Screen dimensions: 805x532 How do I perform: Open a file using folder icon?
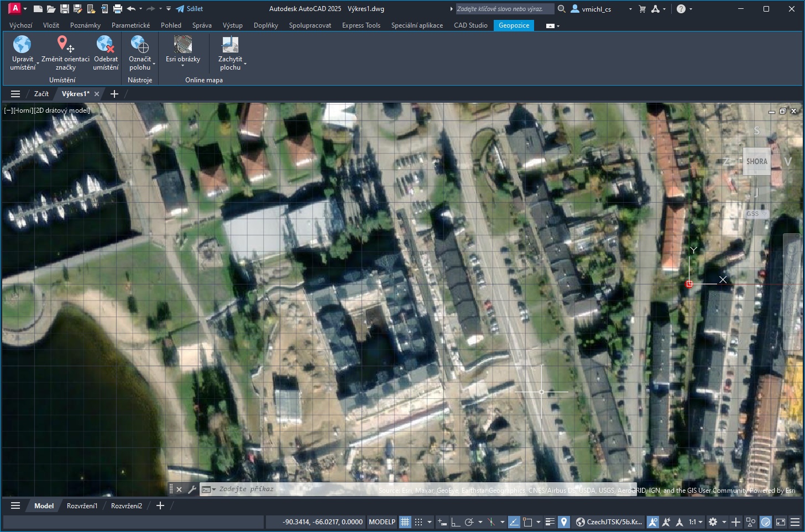51,9
